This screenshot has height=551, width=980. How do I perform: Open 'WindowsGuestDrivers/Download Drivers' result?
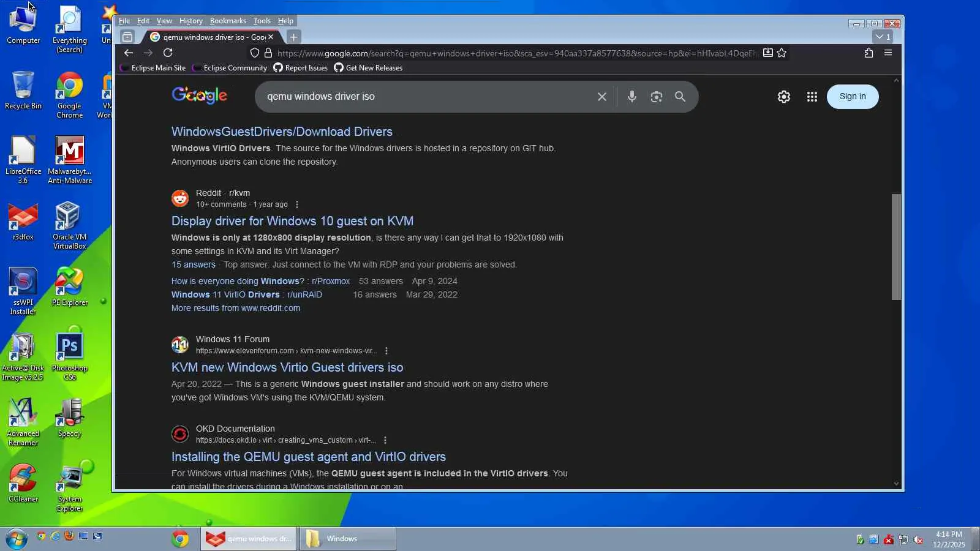[282, 132]
